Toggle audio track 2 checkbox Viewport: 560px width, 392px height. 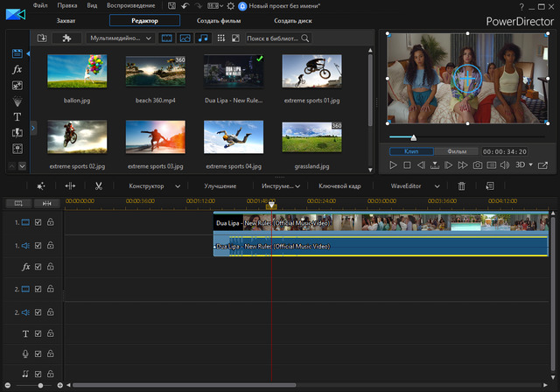click(x=38, y=311)
